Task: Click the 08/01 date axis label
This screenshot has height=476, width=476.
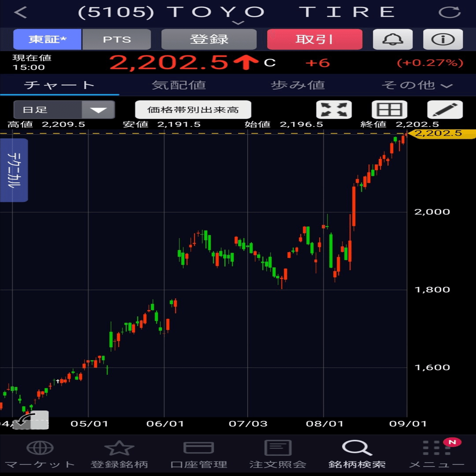Action: point(324,424)
